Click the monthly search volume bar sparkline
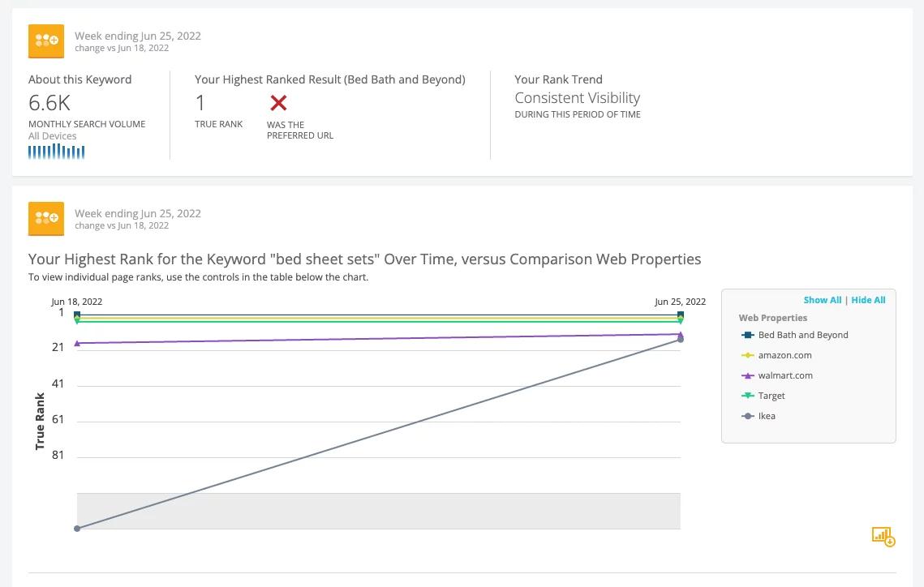Viewport: 924px width, 587px height. point(56,152)
